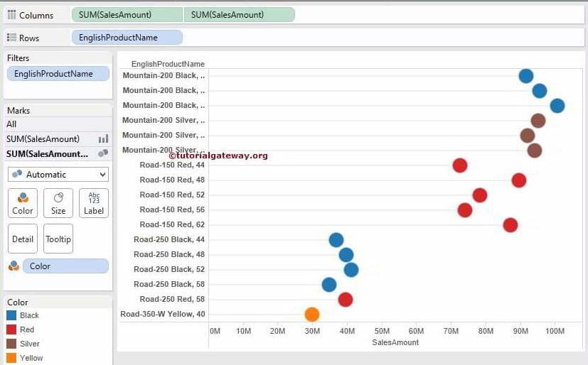Open the Label marks card button
This screenshot has width=588, height=365.
(94, 203)
